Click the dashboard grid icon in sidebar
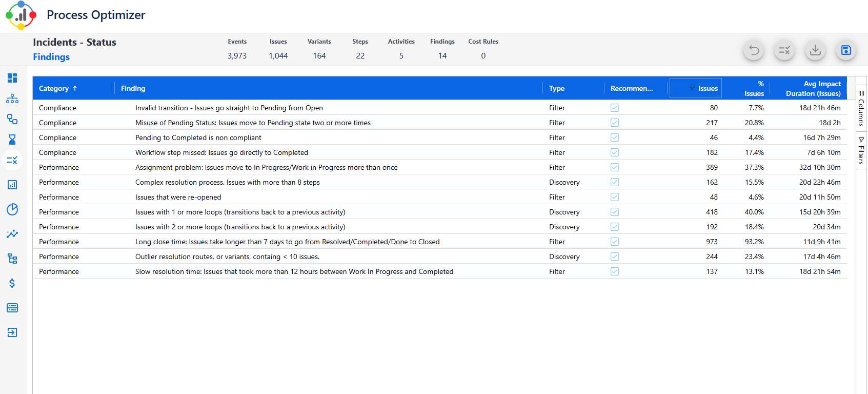The width and height of the screenshot is (868, 394). tap(12, 78)
